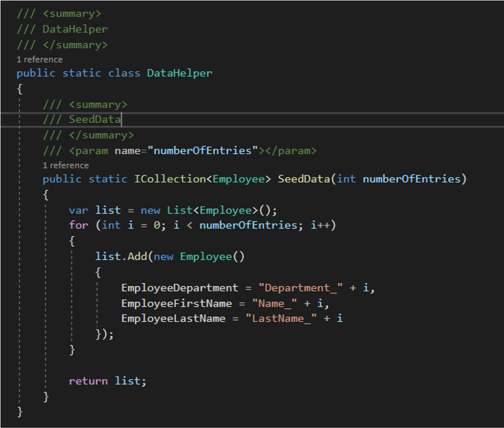
Task: Click the for keyword of the loop
Action: (x=78, y=225)
